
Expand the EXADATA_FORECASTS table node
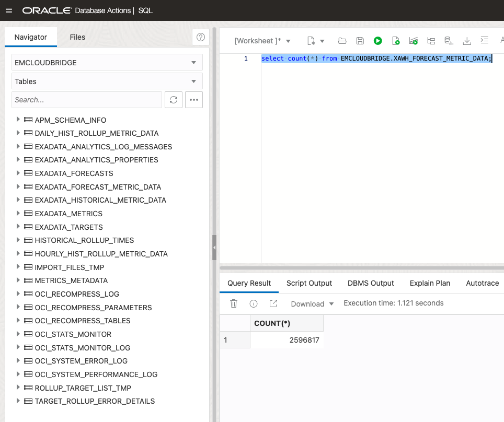coord(18,173)
